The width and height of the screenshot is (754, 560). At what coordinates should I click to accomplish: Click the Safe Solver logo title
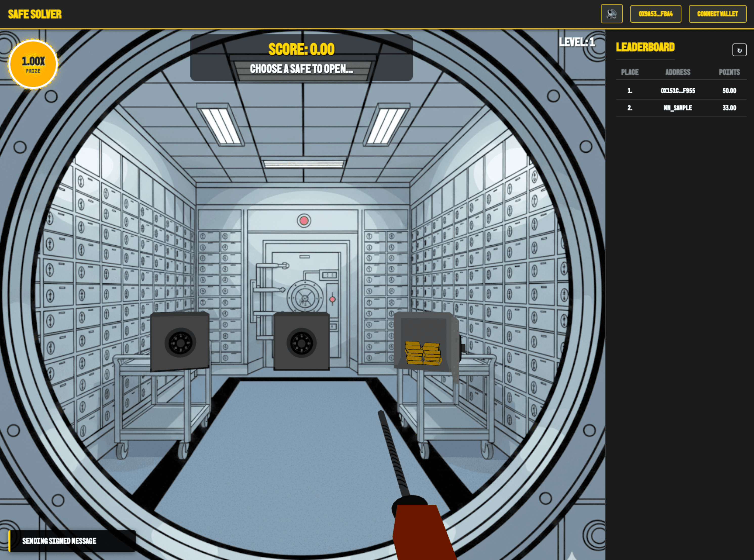click(x=35, y=14)
